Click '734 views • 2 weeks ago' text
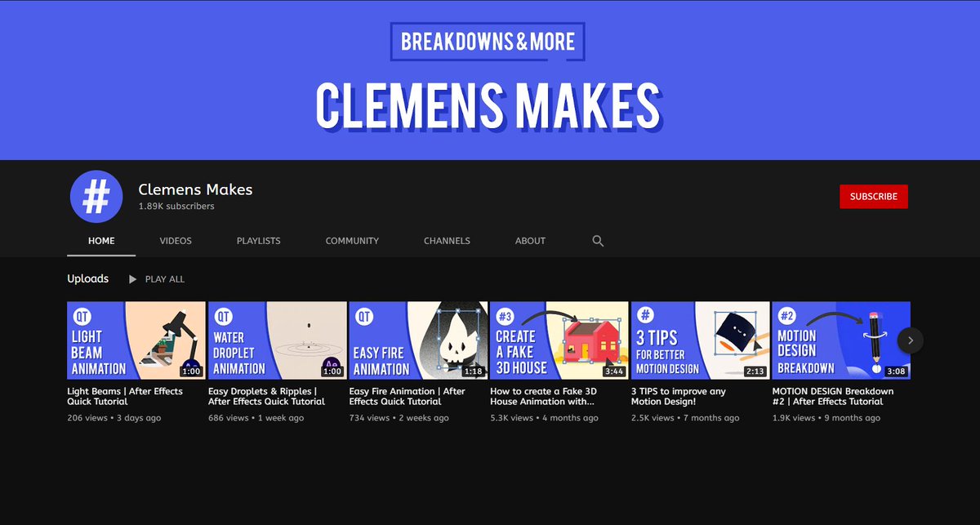 click(399, 418)
